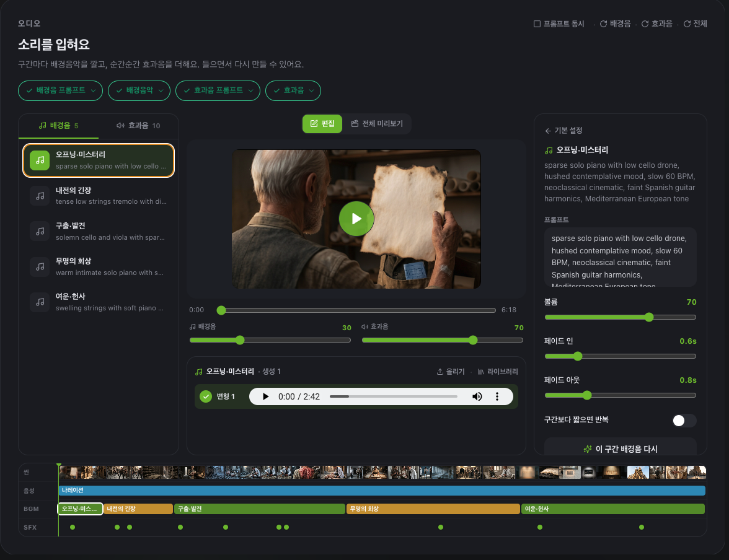Screen dimensions: 729x560
Task: Open the 라이브러리 audio library
Action: [x=497, y=371]
